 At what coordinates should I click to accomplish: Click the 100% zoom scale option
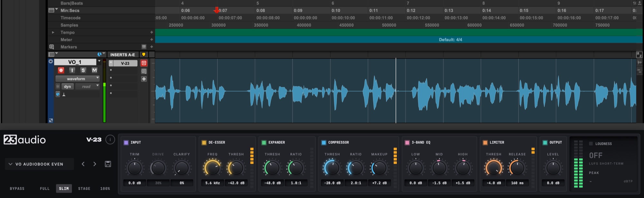[105, 188]
